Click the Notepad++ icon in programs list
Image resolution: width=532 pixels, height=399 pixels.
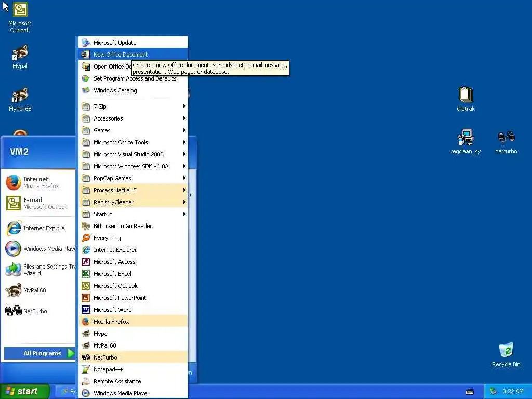click(x=86, y=369)
